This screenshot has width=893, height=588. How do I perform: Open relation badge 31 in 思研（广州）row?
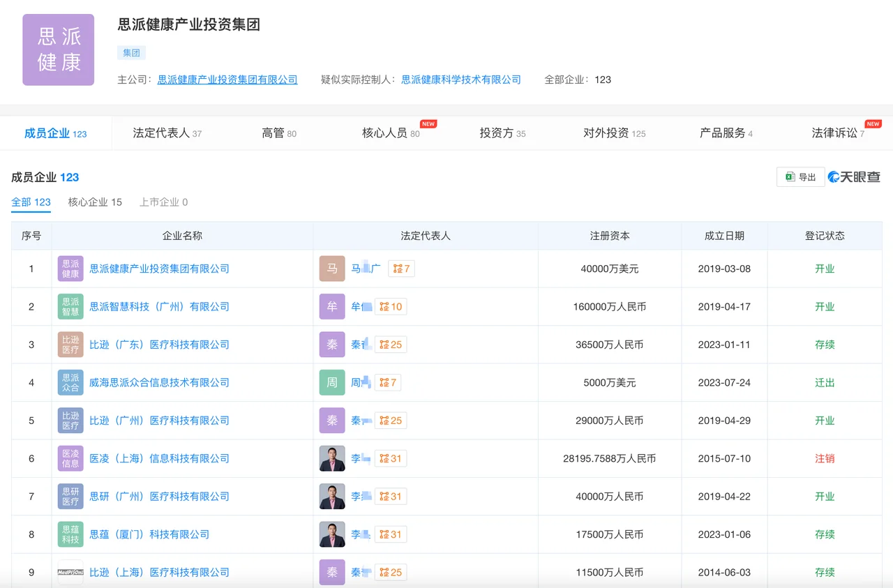[x=391, y=497]
